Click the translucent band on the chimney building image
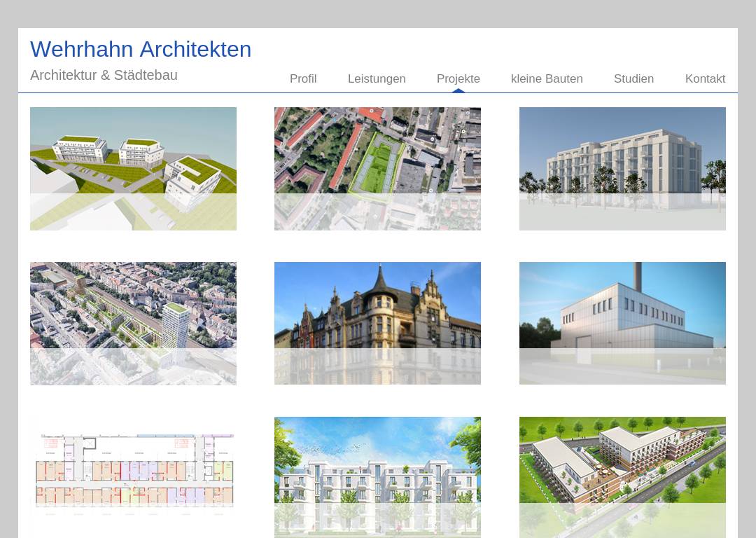 [x=622, y=366]
